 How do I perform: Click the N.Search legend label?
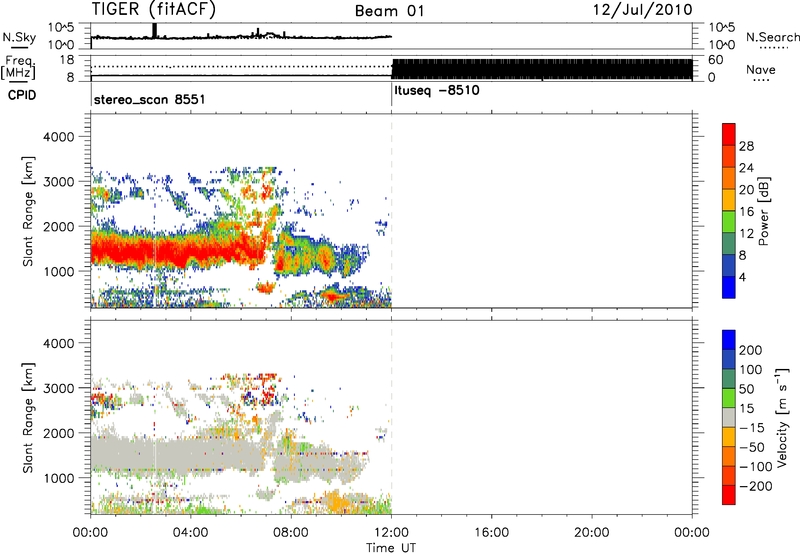772,37
